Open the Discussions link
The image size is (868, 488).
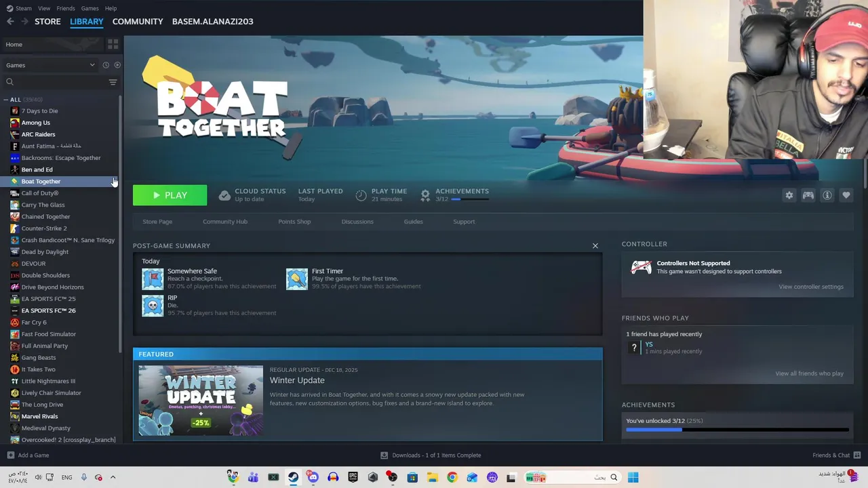coord(357,222)
